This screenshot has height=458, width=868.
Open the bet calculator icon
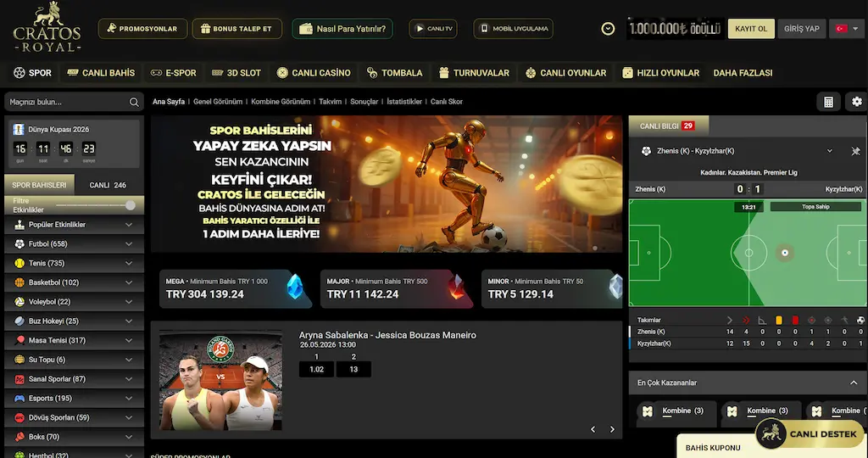tap(828, 102)
